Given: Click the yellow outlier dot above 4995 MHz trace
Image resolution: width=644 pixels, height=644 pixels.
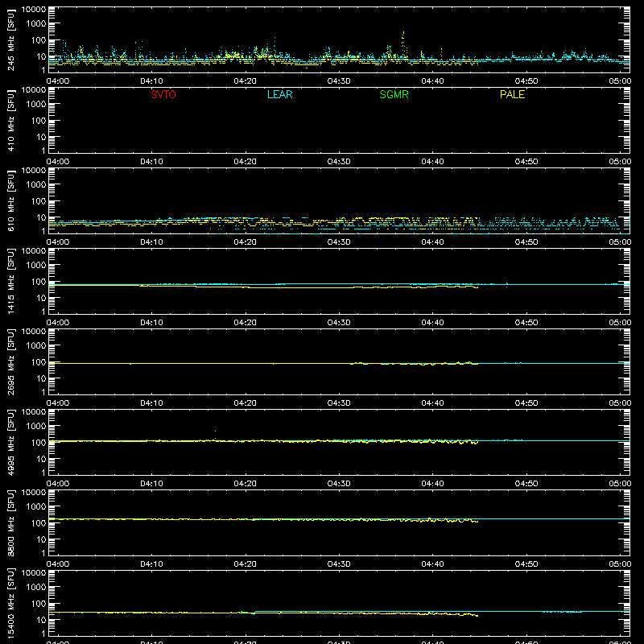Looking at the screenshot, I should 215,431.
